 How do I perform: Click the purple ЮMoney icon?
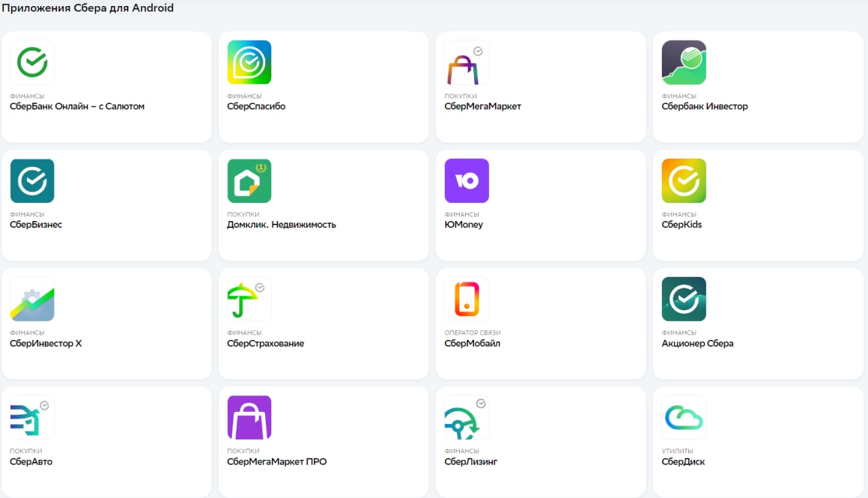[x=467, y=180]
